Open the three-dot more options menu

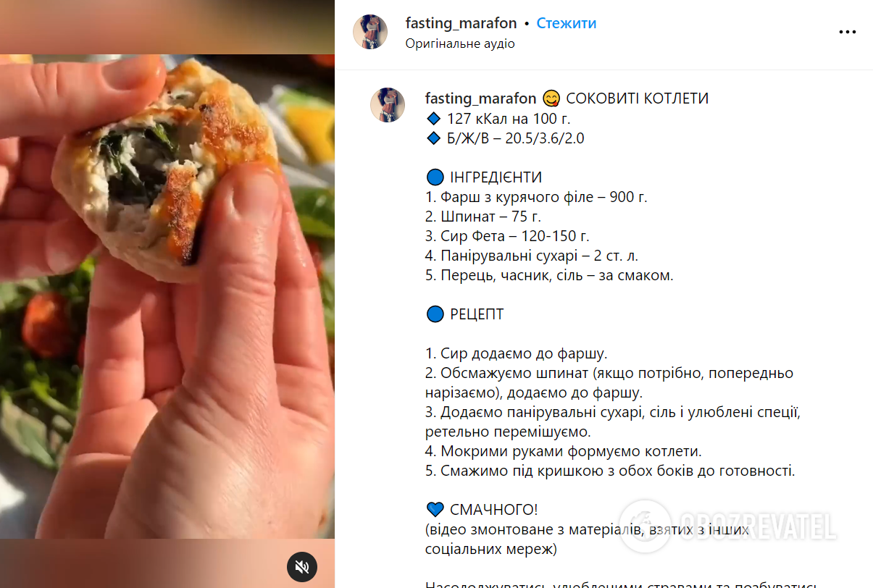pyautogui.click(x=848, y=32)
